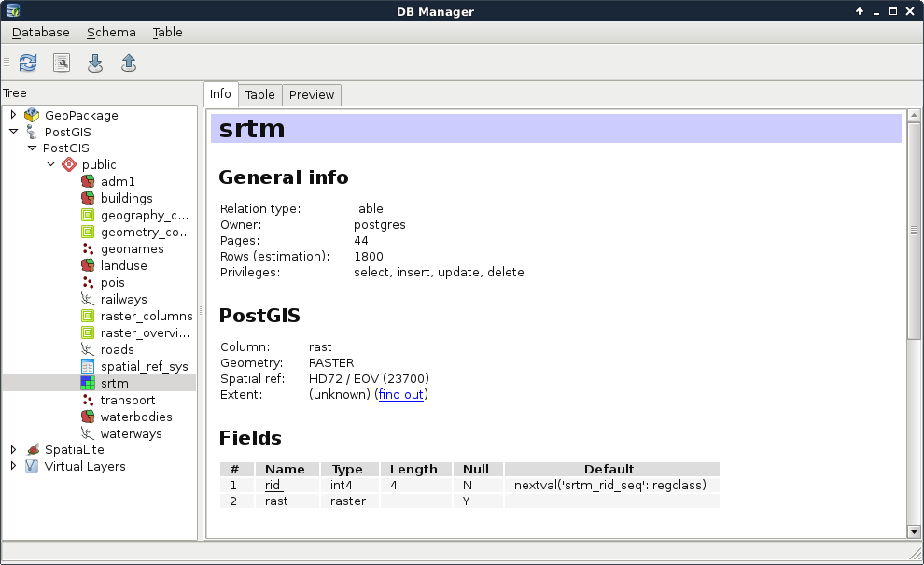The width and height of the screenshot is (924, 565).
Task: Click the Refresh toolbar icon
Action: [28, 63]
